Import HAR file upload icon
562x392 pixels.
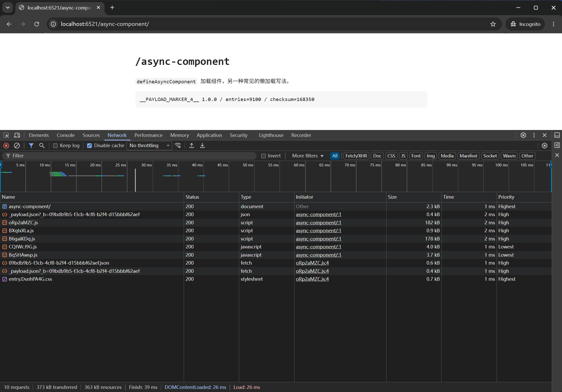coord(191,146)
